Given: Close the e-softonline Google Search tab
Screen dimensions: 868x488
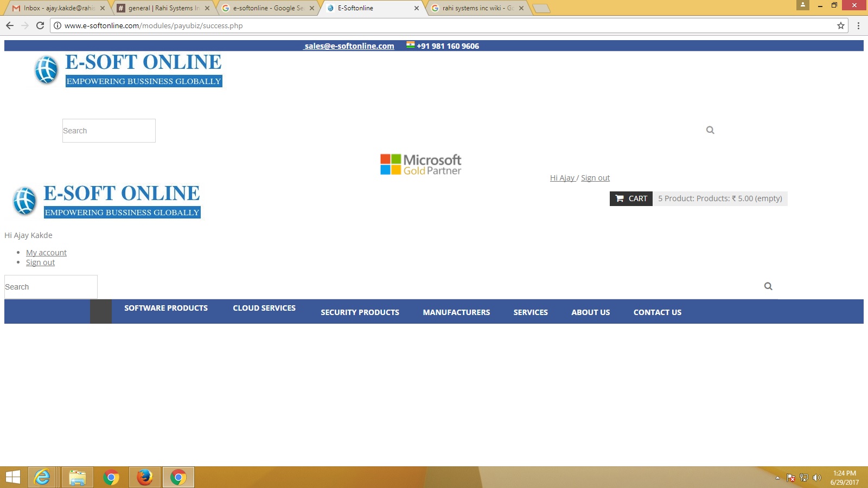Looking at the screenshot, I should [312, 8].
